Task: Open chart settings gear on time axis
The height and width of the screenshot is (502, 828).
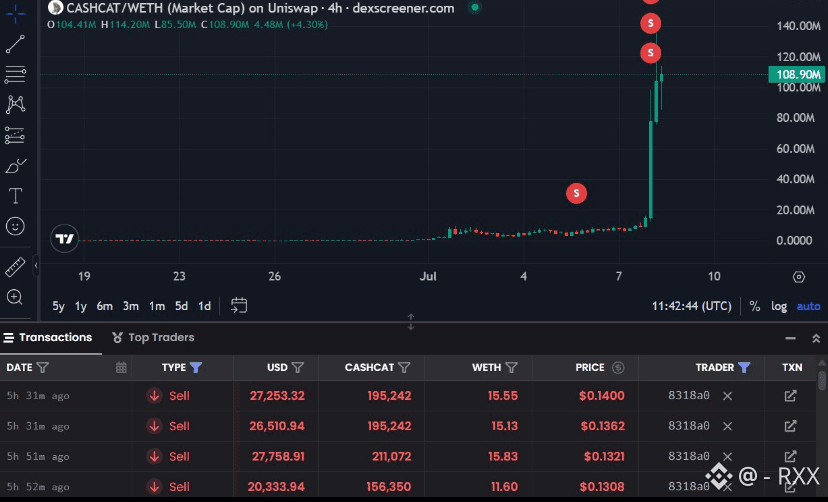Action: tap(798, 277)
